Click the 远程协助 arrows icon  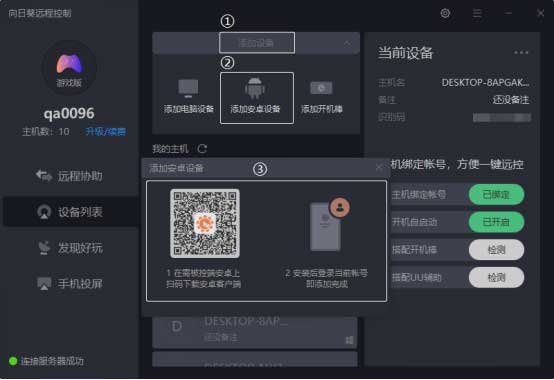(x=44, y=175)
